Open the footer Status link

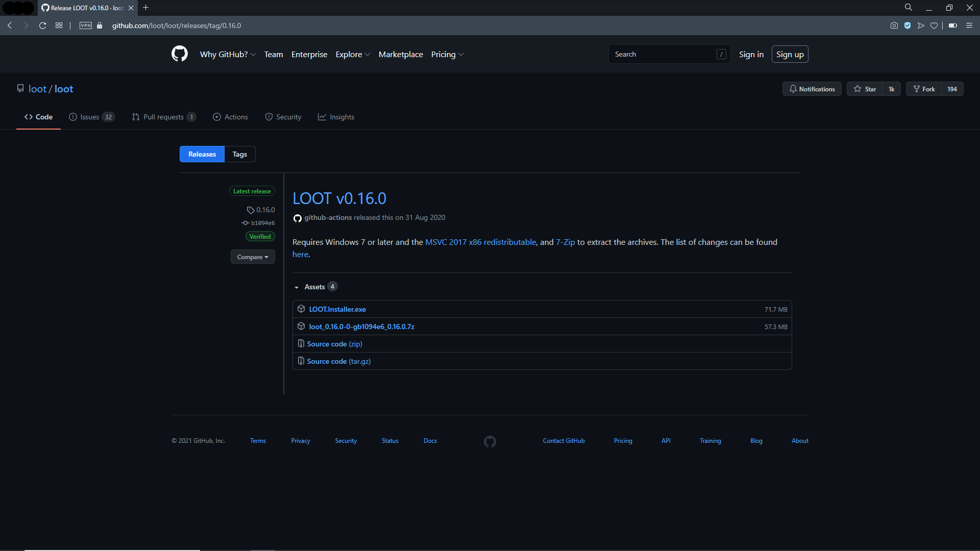390,441
